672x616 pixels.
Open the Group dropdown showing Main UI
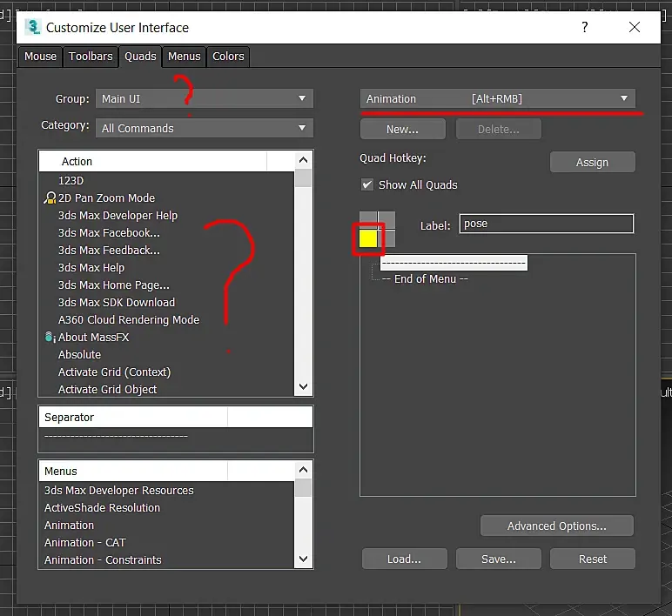(205, 98)
